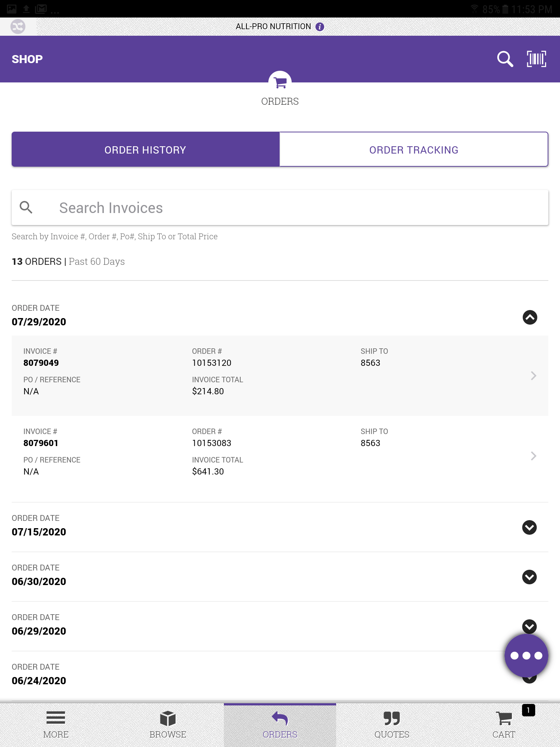The image size is (560, 747).
Task: Open the purple floating three-dot action button
Action: (x=526, y=655)
